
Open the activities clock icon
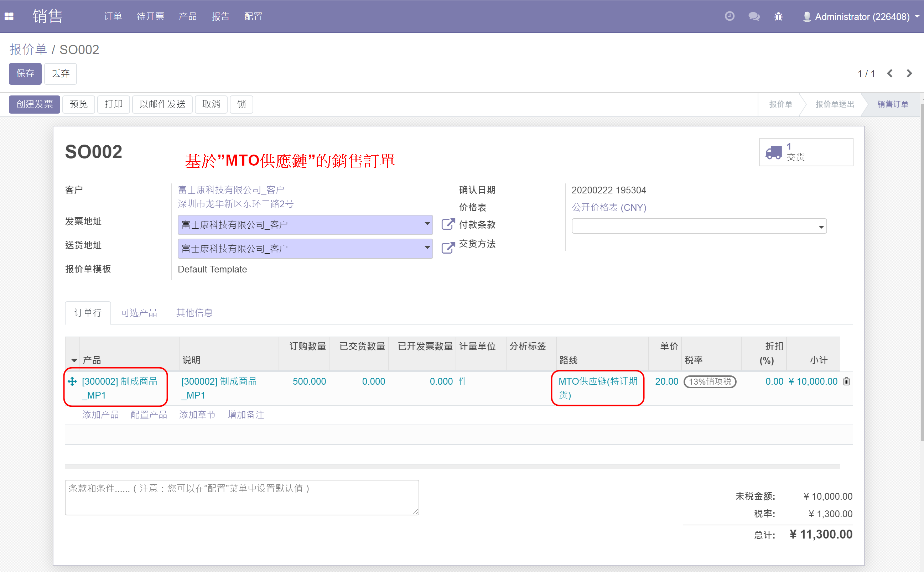[730, 16]
